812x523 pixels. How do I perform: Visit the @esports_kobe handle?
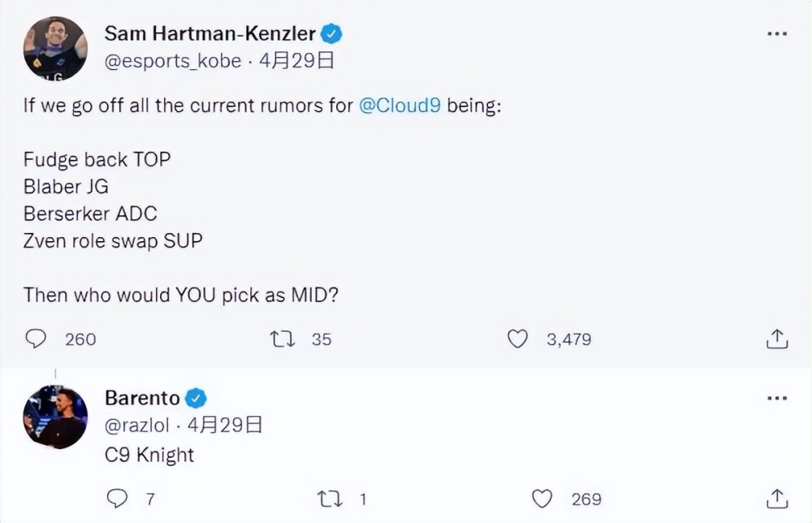pyautogui.click(x=173, y=61)
